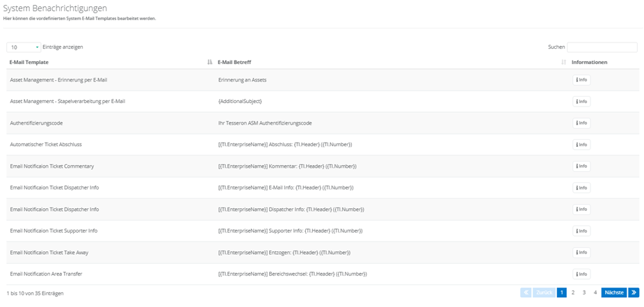This screenshot has width=644, height=307.
Task: Click Info button for Authentifizierungscode row
Action: tap(581, 123)
